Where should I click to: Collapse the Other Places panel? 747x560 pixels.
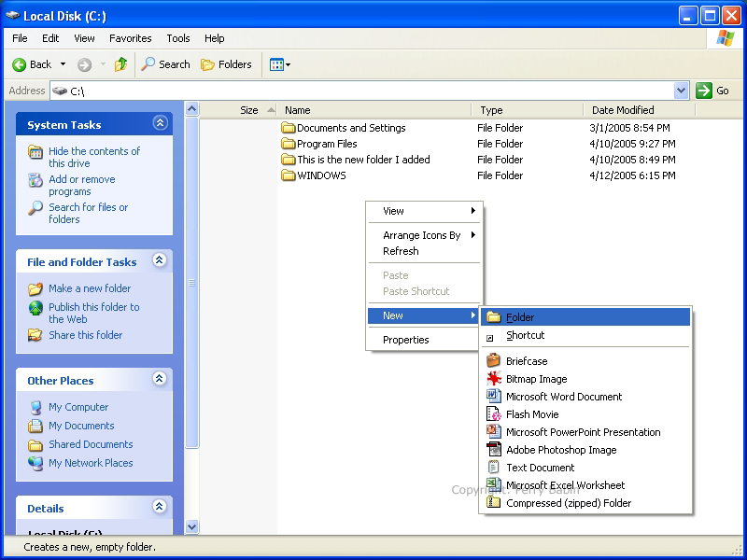point(160,379)
